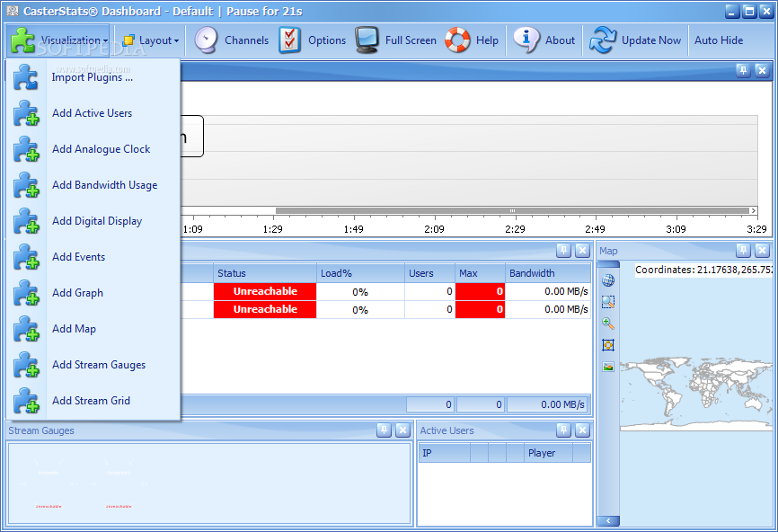Image resolution: width=778 pixels, height=532 pixels.
Task: Click the Add Stream Grid puzzle icon
Action: click(x=26, y=401)
